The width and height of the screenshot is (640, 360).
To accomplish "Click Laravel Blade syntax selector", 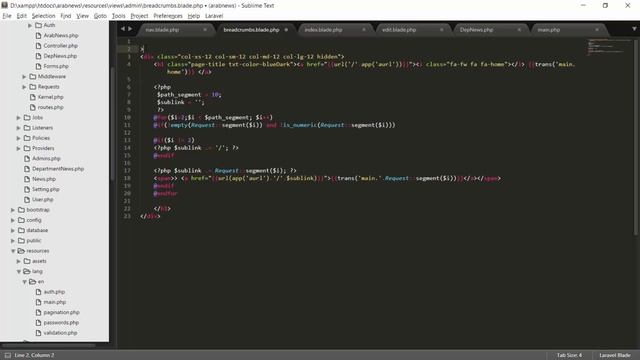I will coord(615,355).
